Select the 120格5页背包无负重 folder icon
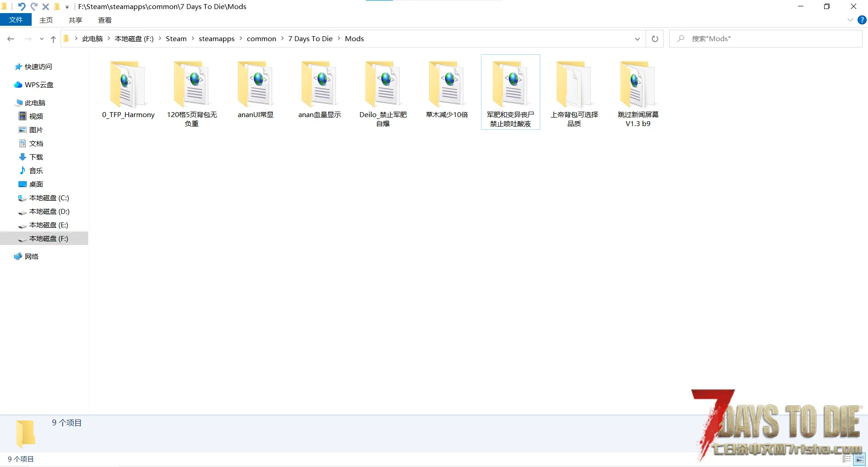The width and height of the screenshot is (868, 467). pyautogui.click(x=192, y=84)
